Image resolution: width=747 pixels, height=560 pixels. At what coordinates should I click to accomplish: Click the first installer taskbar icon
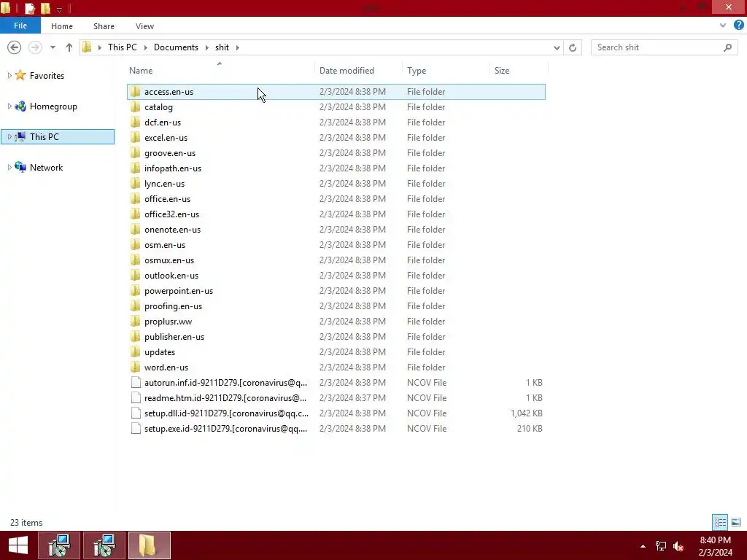click(x=59, y=545)
